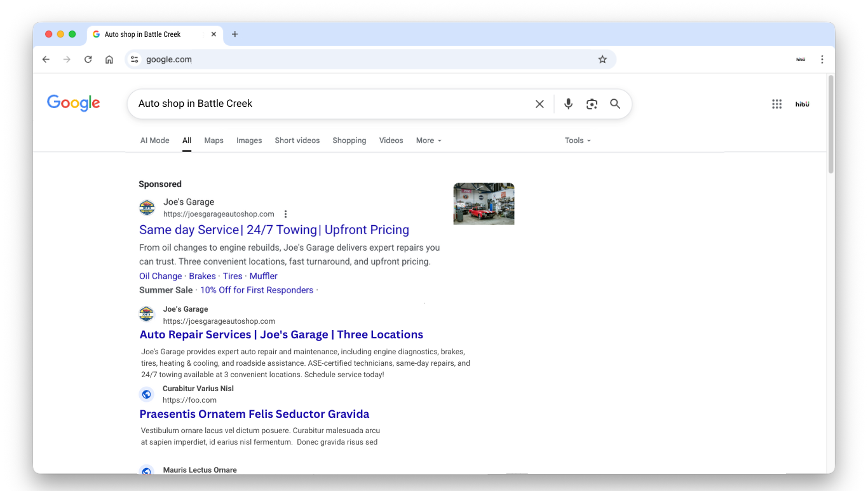868x491 pixels.
Task: Open a new browser tab
Action: [234, 34]
